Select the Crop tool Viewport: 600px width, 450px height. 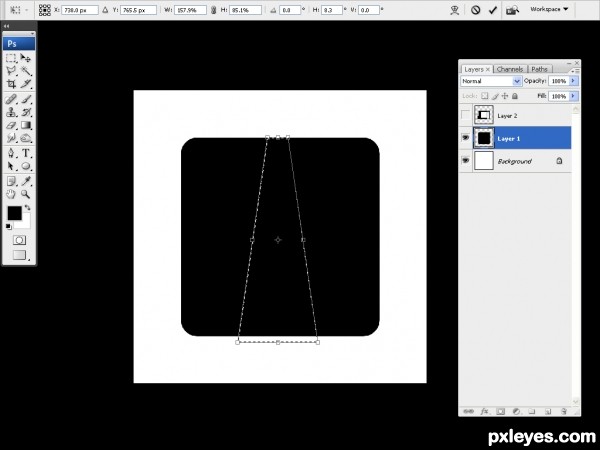(x=11, y=83)
